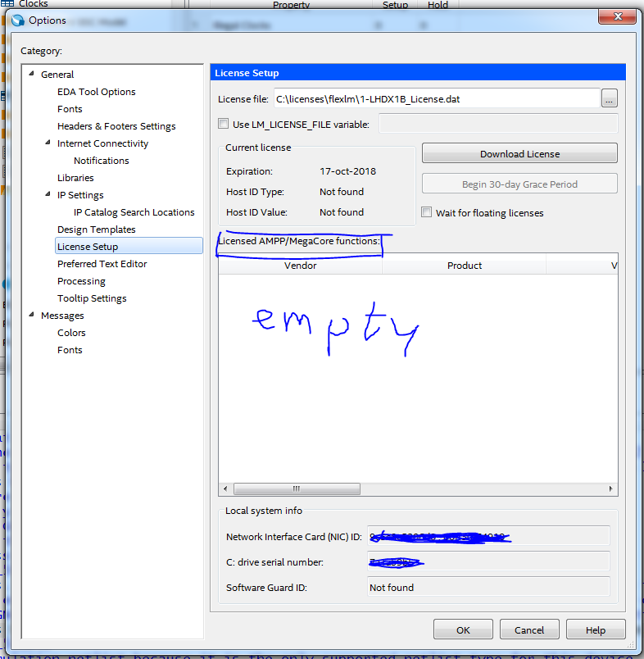644x659 pixels.
Task: Select Fonts under General category
Action: point(70,109)
